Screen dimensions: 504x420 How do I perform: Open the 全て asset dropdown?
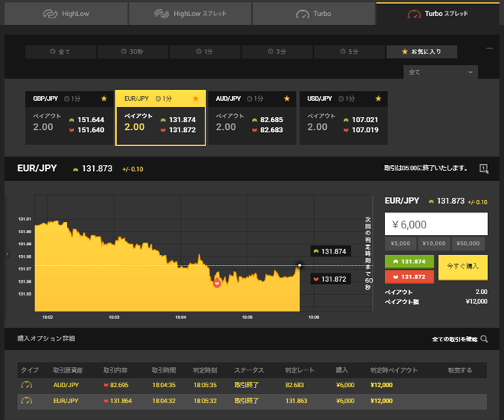(441, 73)
